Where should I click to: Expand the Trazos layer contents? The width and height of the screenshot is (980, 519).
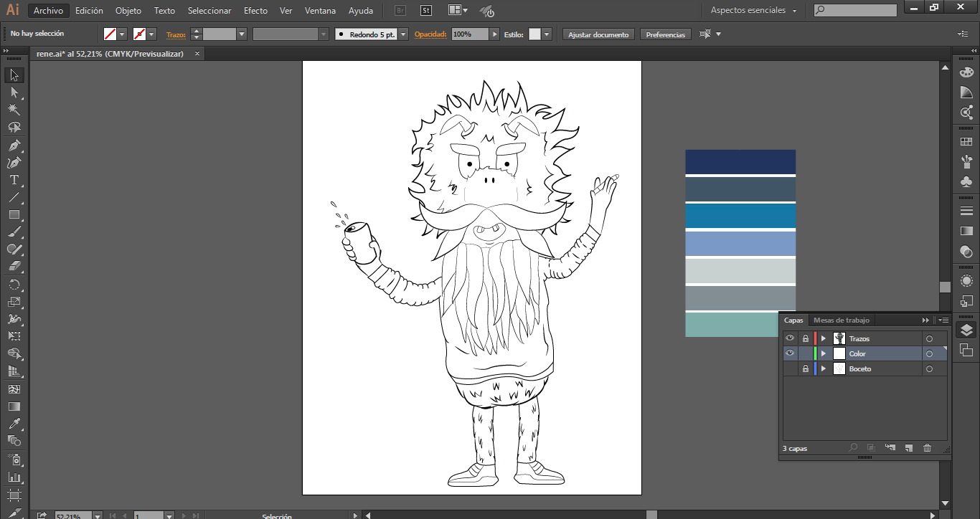(824, 338)
